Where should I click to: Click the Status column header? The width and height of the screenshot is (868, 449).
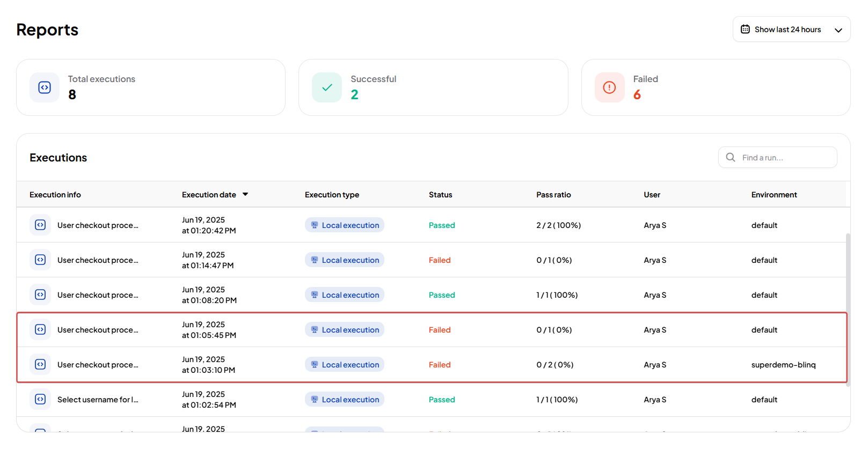click(440, 195)
